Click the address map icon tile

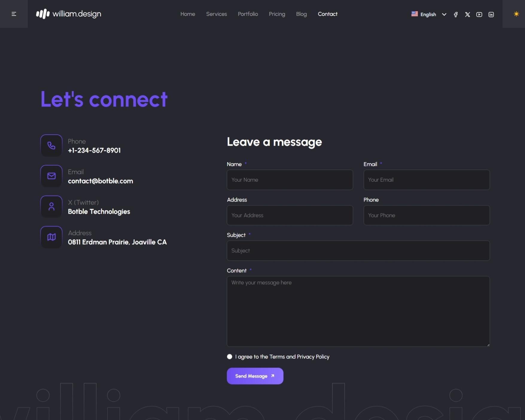click(x=51, y=237)
